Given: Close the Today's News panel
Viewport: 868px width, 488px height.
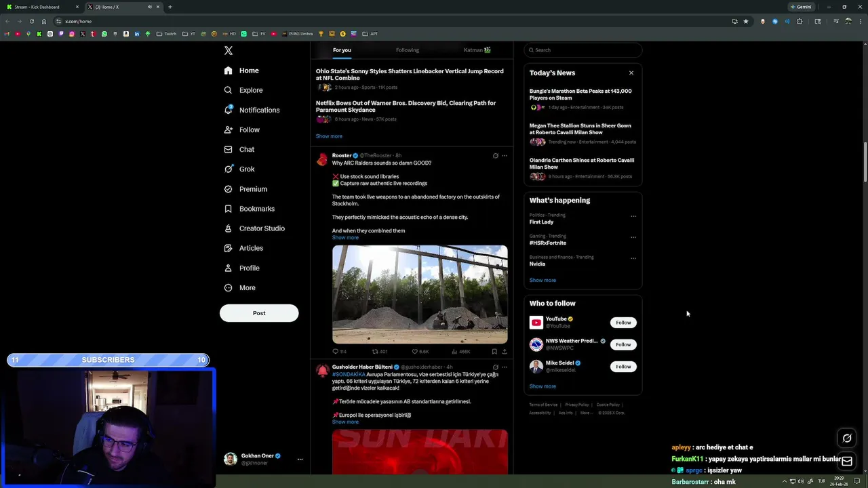Looking at the screenshot, I should point(631,73).
